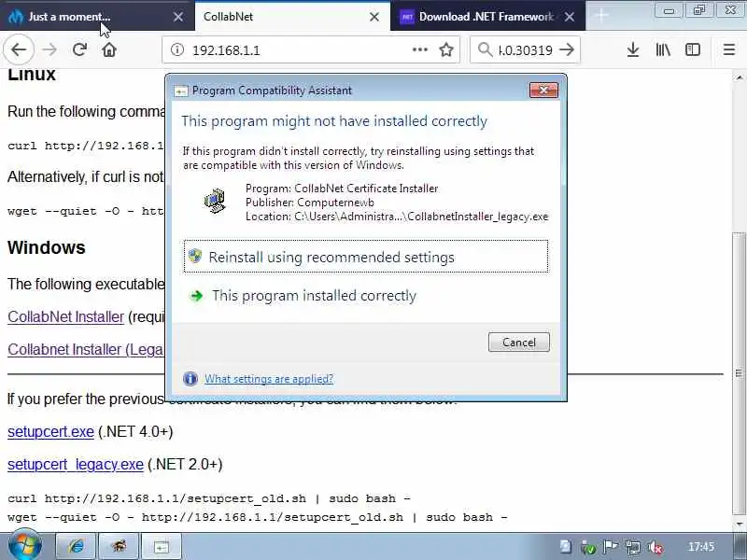Bookmark this page with the star
Screen dimensions: 747x560
(446, 49)
